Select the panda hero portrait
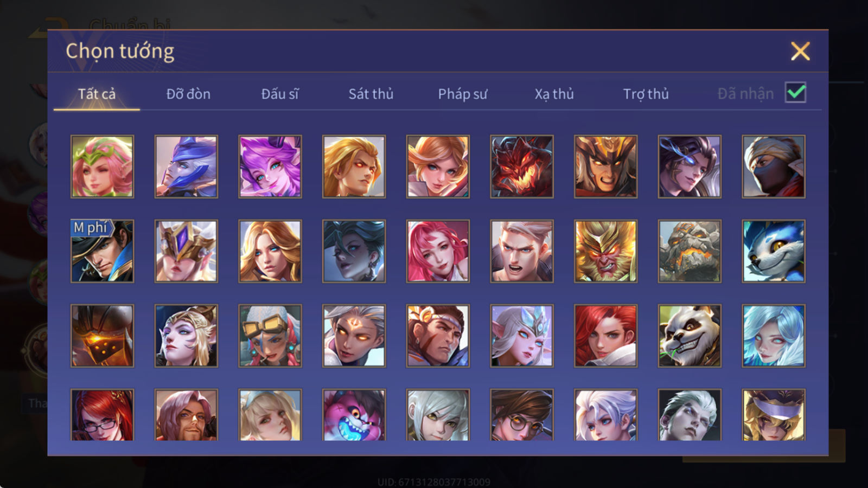868x488 pixels. click(690, 336)
